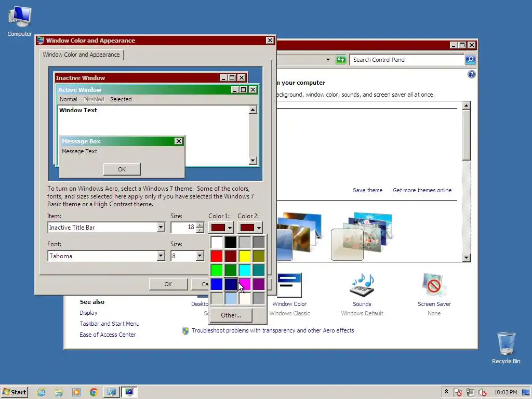The height and width of the screenshot is (399, 532).
Task: Select the floral illustrations theme thumbnail
Action: (362, 236)
